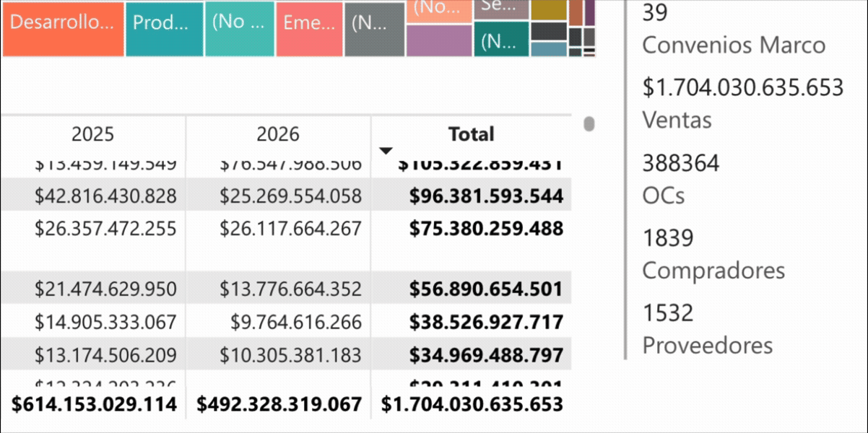
Task: Click the olive-yellow treemap tile
Action: click(x=549, y=9)
